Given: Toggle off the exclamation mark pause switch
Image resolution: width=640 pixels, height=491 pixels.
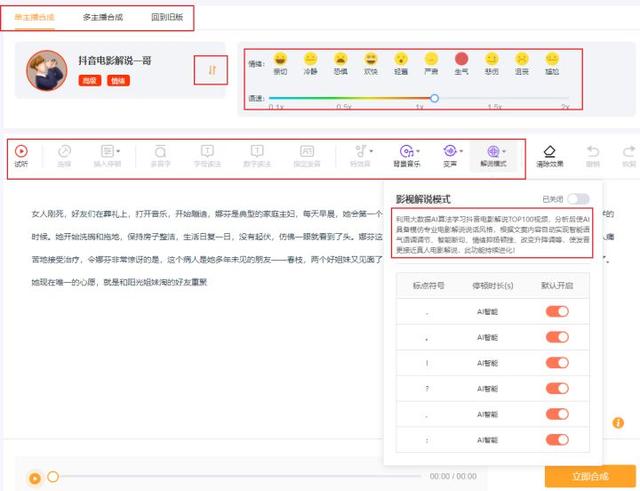Looking at the screenshot, I should [x=557, y=364].
